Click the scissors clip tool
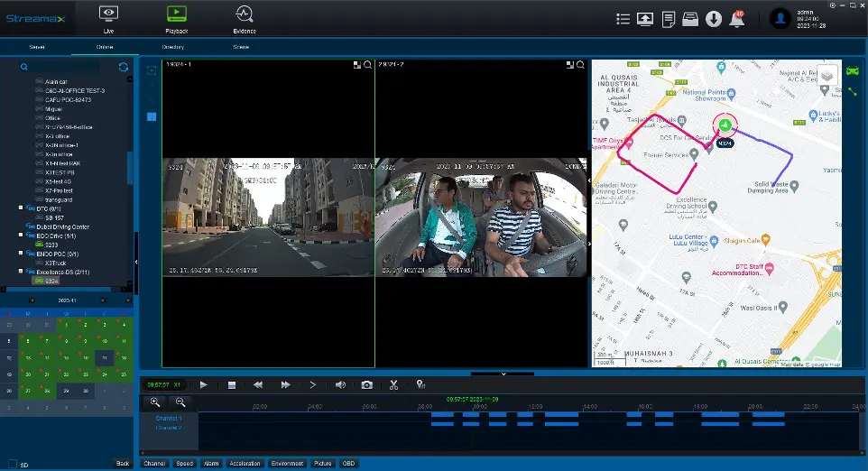The width and height of the screenshot is (868, 471). point(393,384)
